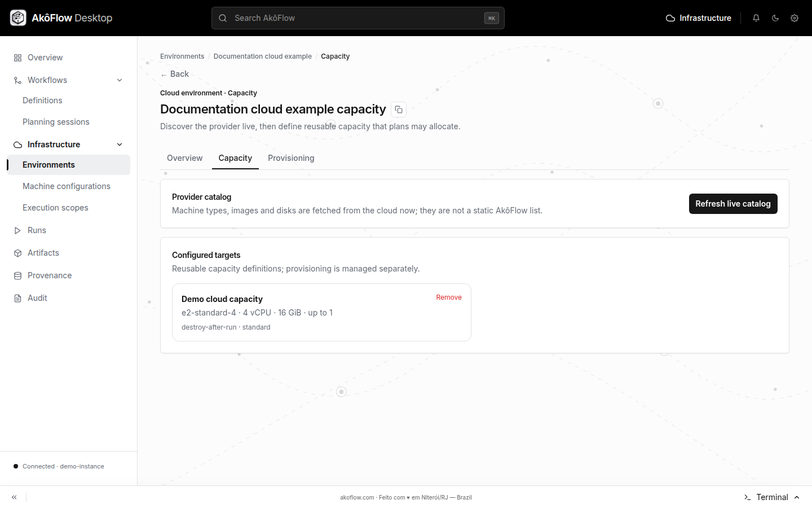Click the AkôFlow logo icon
The height and width of the screenshot is (508, 812).
point(18,18)
